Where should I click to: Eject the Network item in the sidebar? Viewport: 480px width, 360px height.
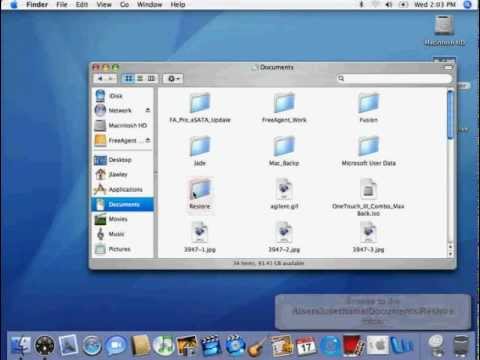[148, 110]
